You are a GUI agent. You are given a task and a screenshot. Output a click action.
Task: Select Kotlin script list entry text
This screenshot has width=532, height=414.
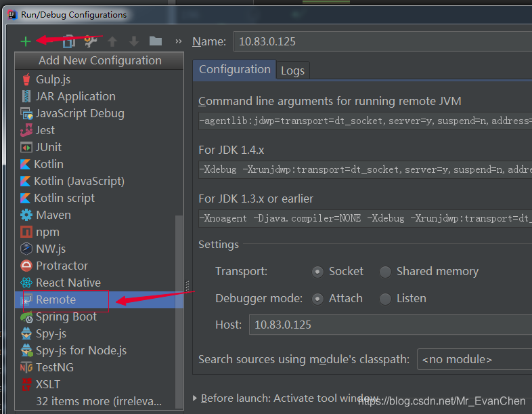coord(64,199)
